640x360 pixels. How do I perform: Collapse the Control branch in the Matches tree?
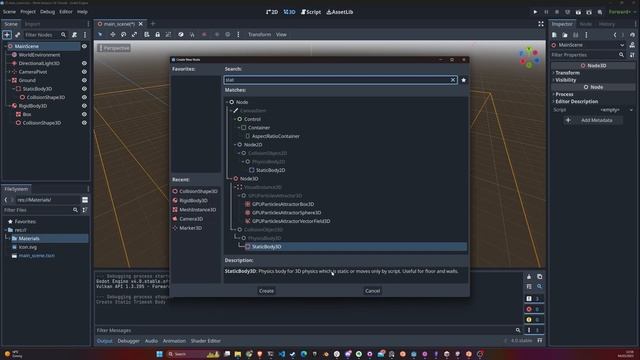[235, 119]
